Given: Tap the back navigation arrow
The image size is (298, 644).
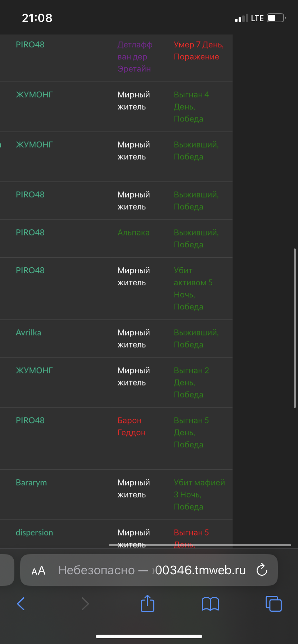Looking at the screenshot, I should click(21, 604).
